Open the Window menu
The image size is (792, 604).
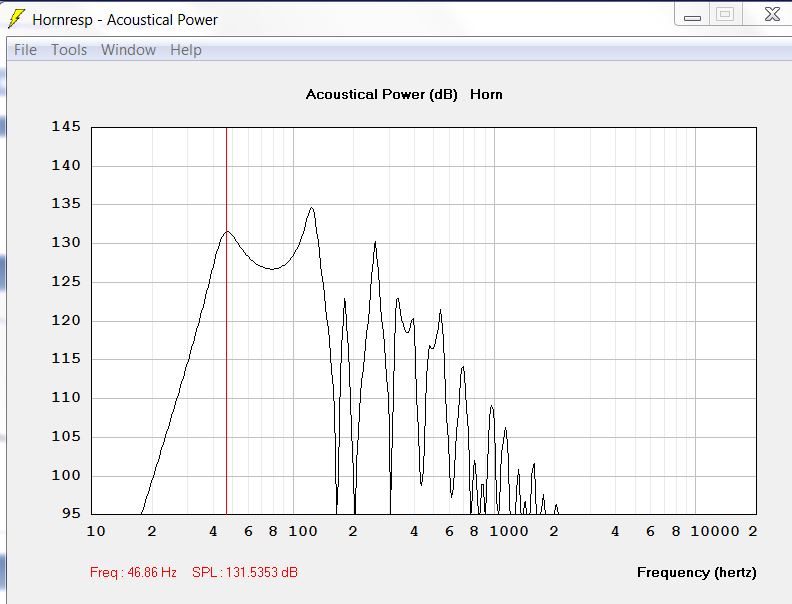(128, 50)
